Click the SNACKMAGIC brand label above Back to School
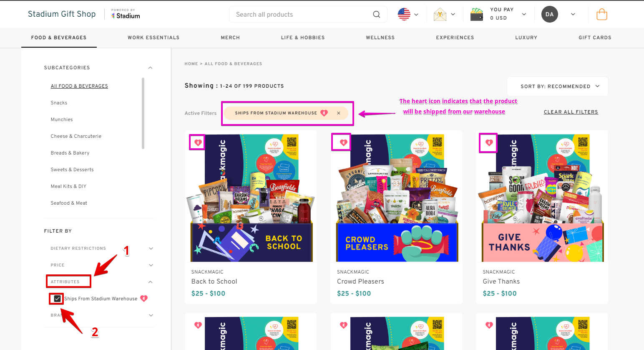Screen dimensions: 644x350 click(x=207, y=272)
